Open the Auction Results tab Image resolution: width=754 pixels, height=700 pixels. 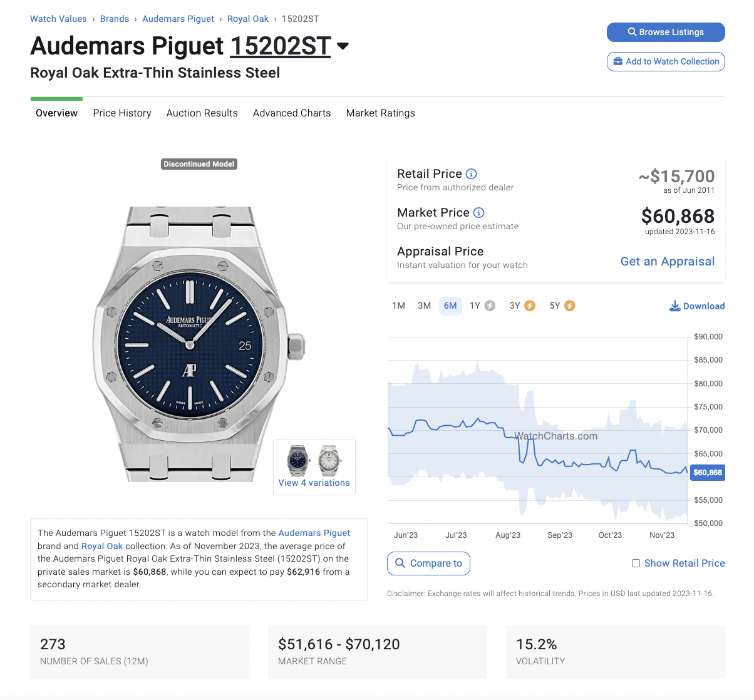tap(202, 113)
